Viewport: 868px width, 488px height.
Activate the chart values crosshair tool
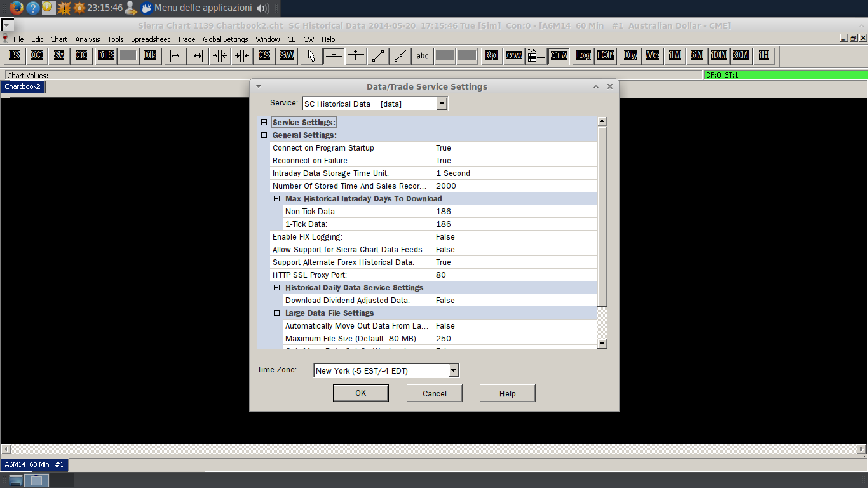(x=334, y=56)
